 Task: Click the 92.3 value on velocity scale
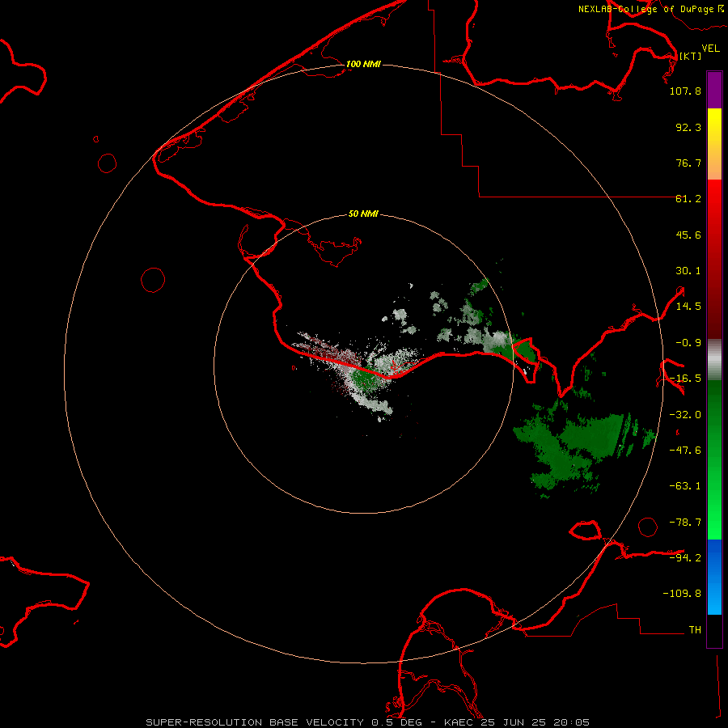point(688,127)
